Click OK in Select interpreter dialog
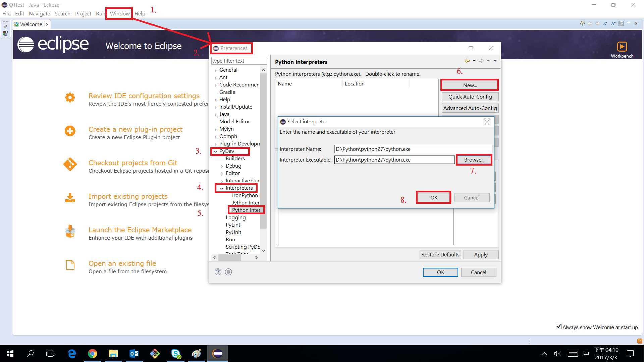The width and height of the screenshot is (644, 362). [x=434, y=197]
